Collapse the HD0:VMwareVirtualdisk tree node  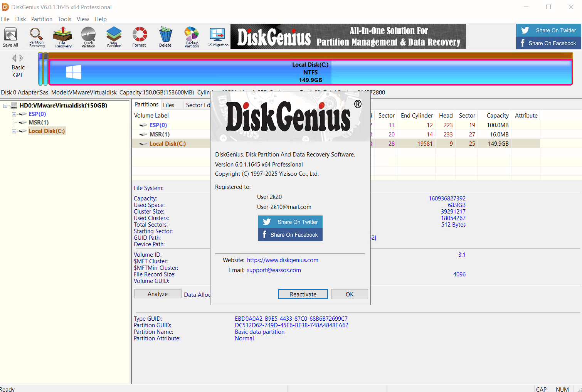tap(5, 105)
